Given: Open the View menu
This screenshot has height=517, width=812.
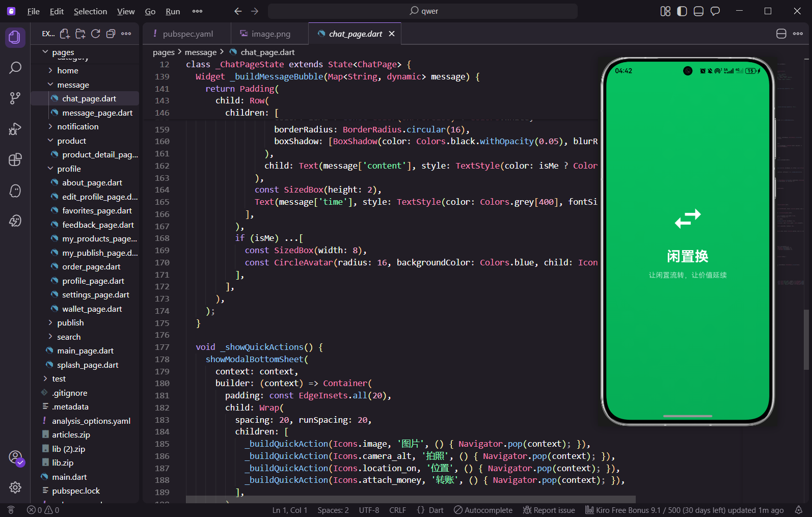Looking at the screenshot, I should point(126,11).
